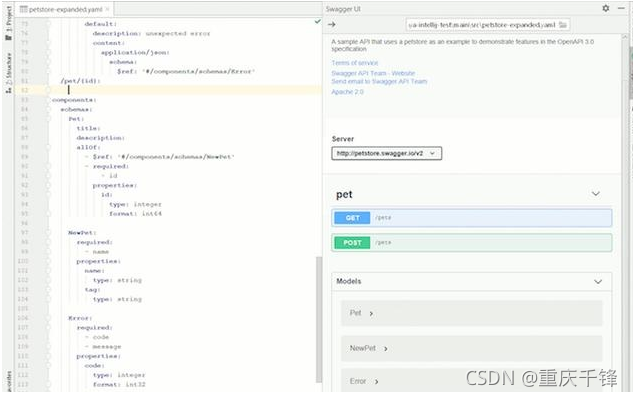
Task: Click the scroll-up arrow in Swagger panel
Action: [625, 37]
